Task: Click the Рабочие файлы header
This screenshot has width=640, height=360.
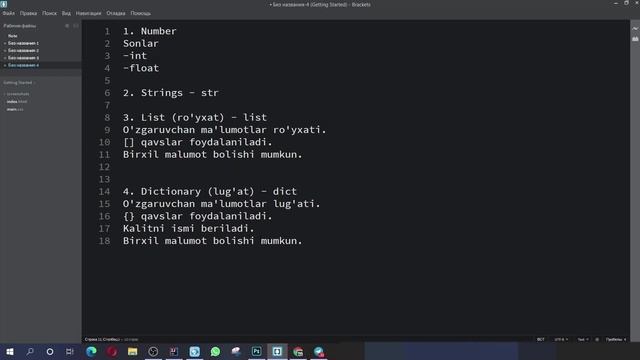Action: pos(20,26)
